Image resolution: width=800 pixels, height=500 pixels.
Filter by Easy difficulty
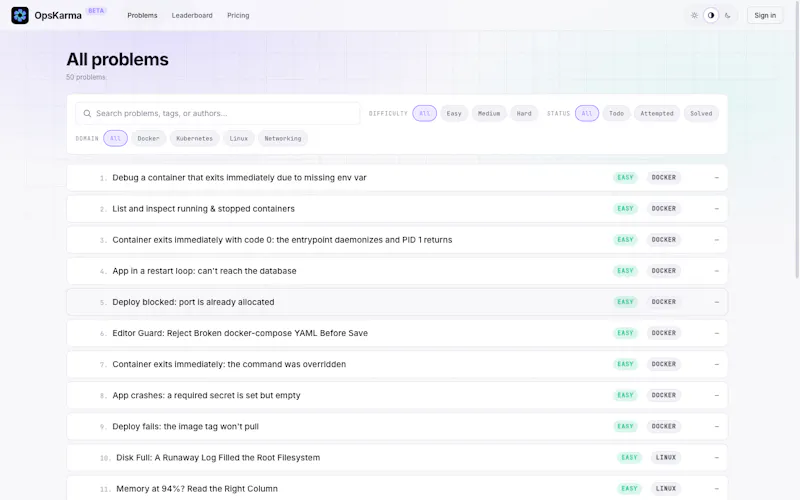(x=454, y=113)
